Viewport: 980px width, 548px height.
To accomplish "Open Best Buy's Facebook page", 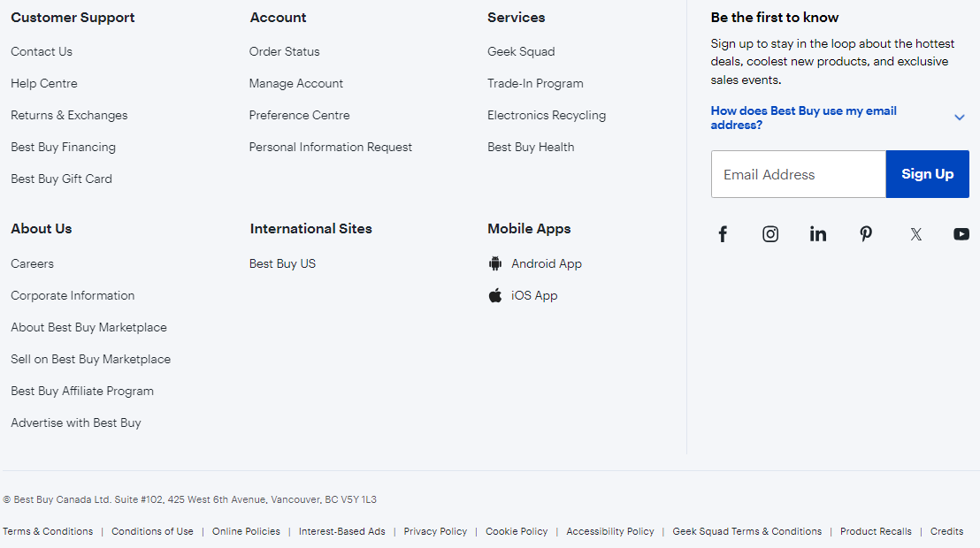I will coord(723,233).
